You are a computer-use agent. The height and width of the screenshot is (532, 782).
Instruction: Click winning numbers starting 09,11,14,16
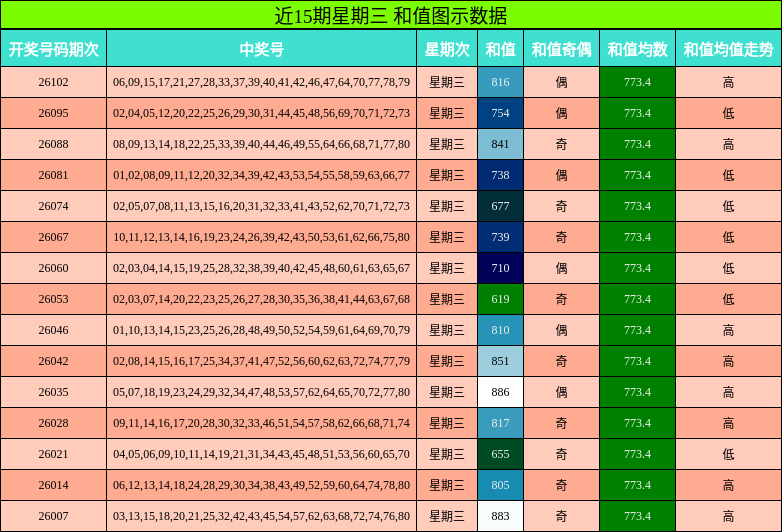[x=261, y=423]
